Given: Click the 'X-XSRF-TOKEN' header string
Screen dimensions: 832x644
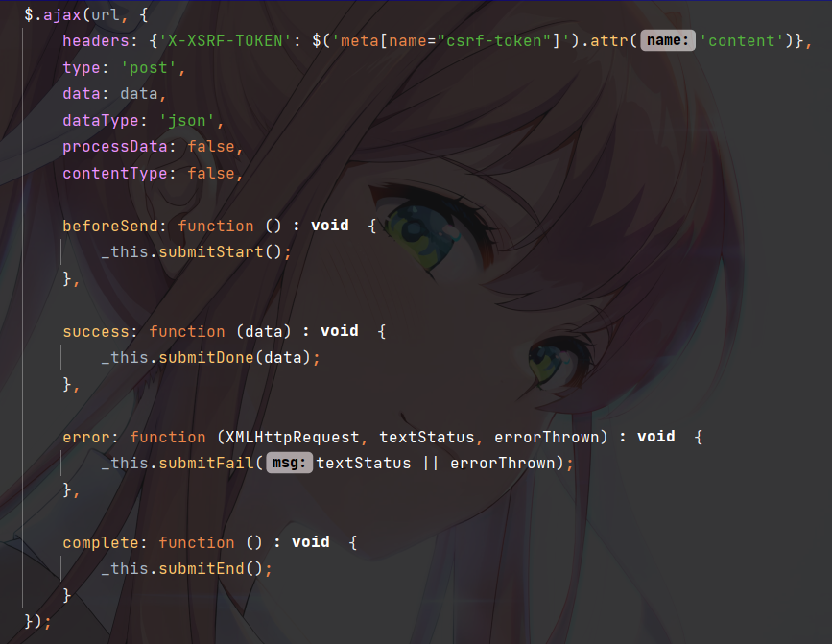Looking at the screenshot, I should click(x=226, y=41).
